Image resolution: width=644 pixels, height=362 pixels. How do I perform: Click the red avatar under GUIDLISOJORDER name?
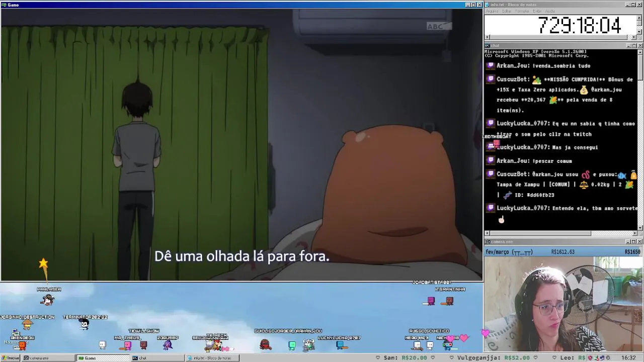pyautogui.click(x=265, y=344)
